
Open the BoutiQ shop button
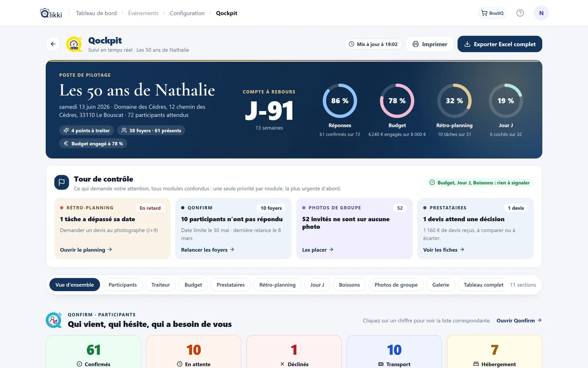click(492, 13)
